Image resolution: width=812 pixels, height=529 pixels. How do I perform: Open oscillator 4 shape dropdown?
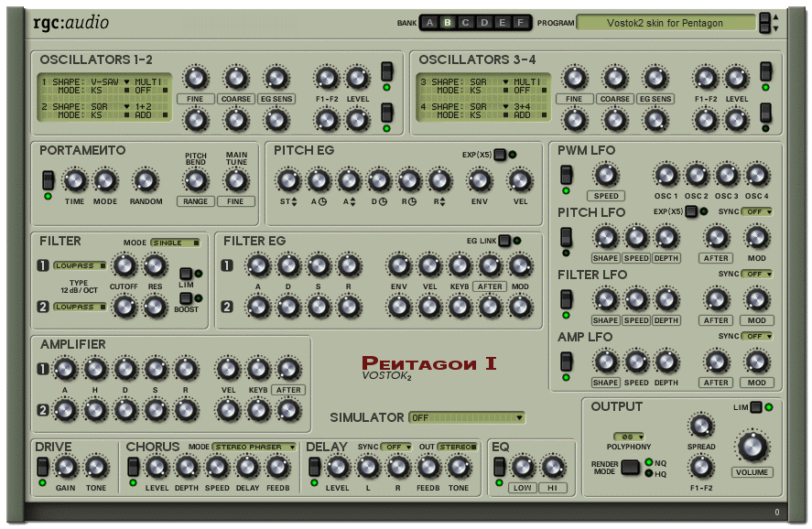[x=489, y=107]
